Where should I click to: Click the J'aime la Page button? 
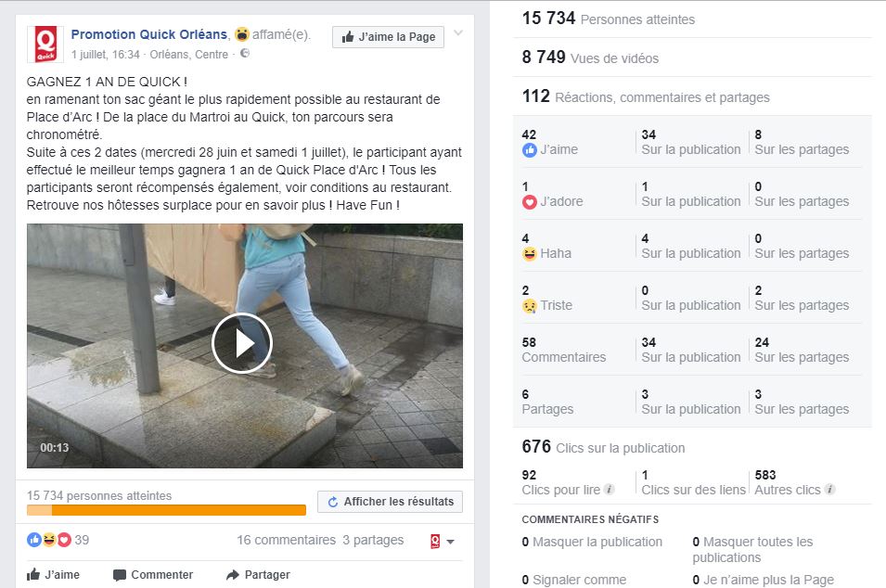[x=388, y=37]
